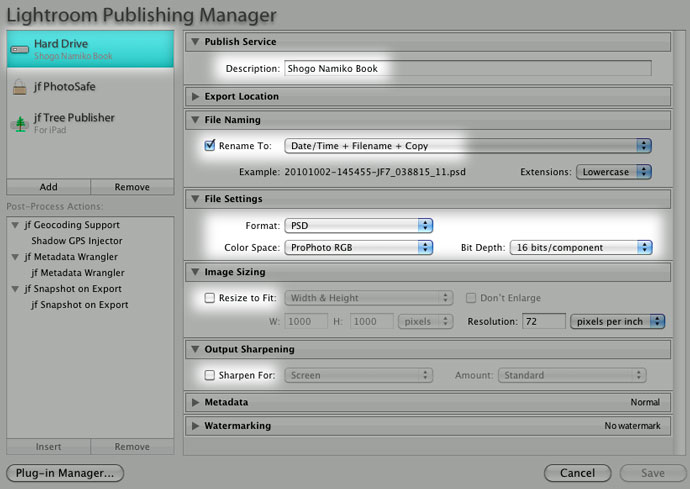The width and height of the screenshot is (690, 489).
Task: Open the Plug-in Manager
Action: [65, 473]
